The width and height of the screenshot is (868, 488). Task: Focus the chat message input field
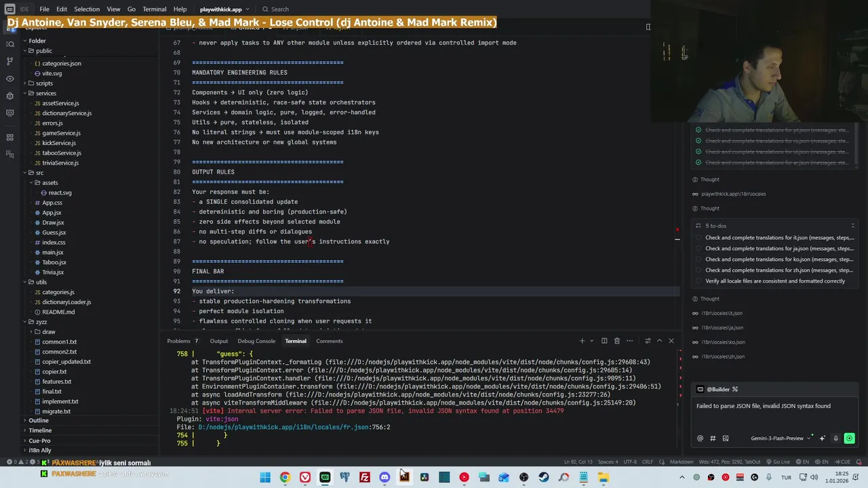click(775, 413)
